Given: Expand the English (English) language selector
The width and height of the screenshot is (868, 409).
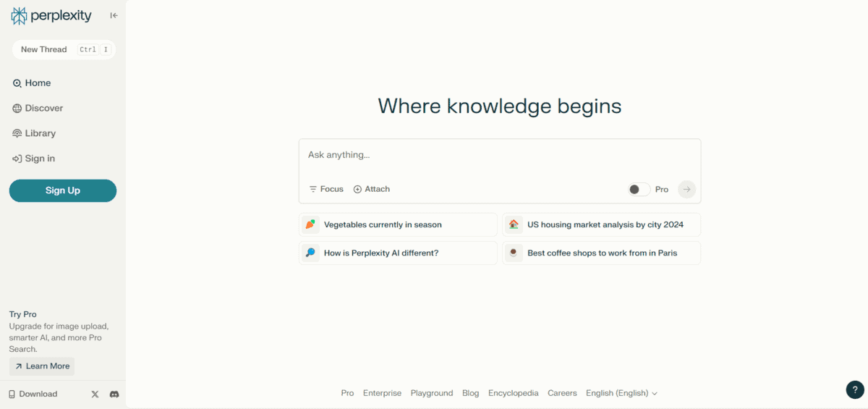Looking at the screenshot, I should pos(621,393).
